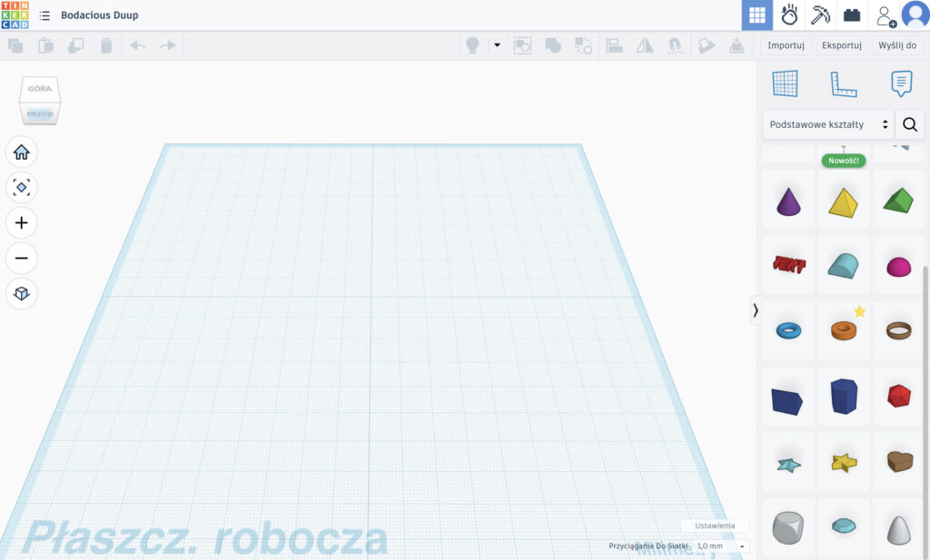The width and height of the screenshot is (930, 560).
Task: Open the snap grid 1,0 mm dropdown
Action: (x=717, y=545)
